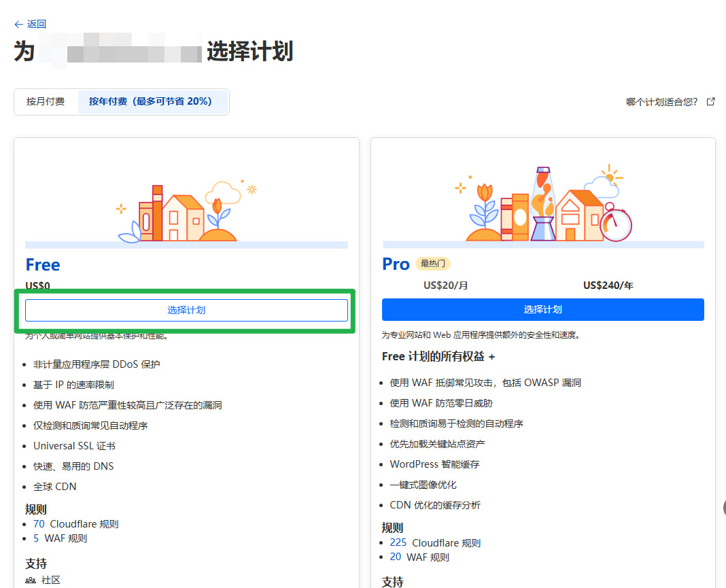Screen dimensions: 726x588
Task: Click the Pro plan title
Action: pyautogui.click(x=396, y=264)
